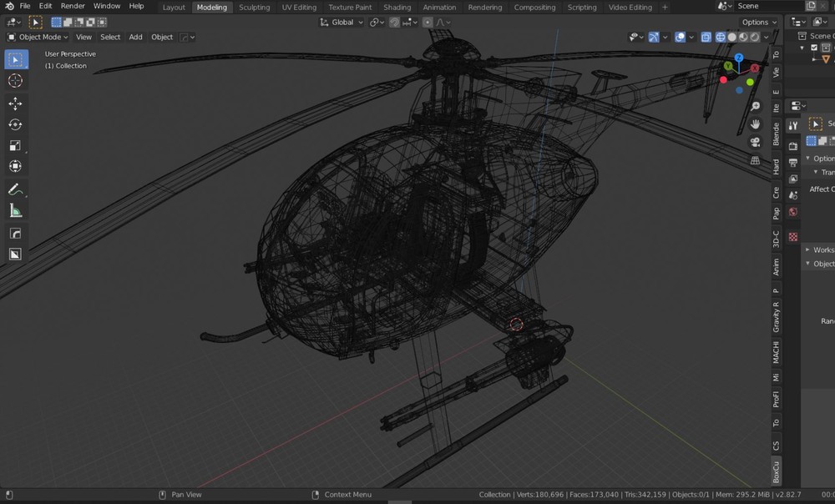Switch to the Sculpting workspace tab

coord(254,8)
